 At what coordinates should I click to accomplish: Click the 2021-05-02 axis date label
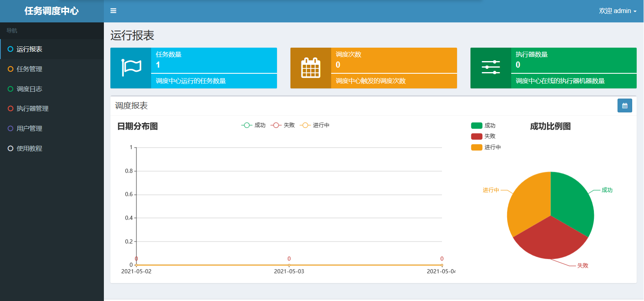click(136, 271)
